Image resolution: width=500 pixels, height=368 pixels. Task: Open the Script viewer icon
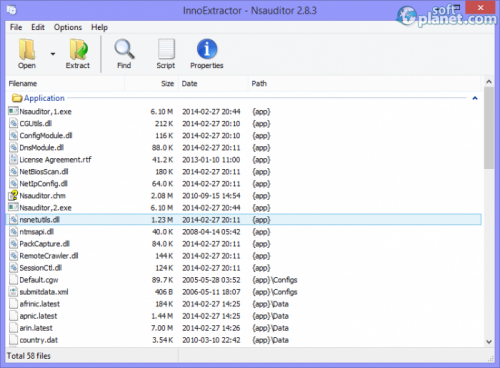click(x=166, y=49)
